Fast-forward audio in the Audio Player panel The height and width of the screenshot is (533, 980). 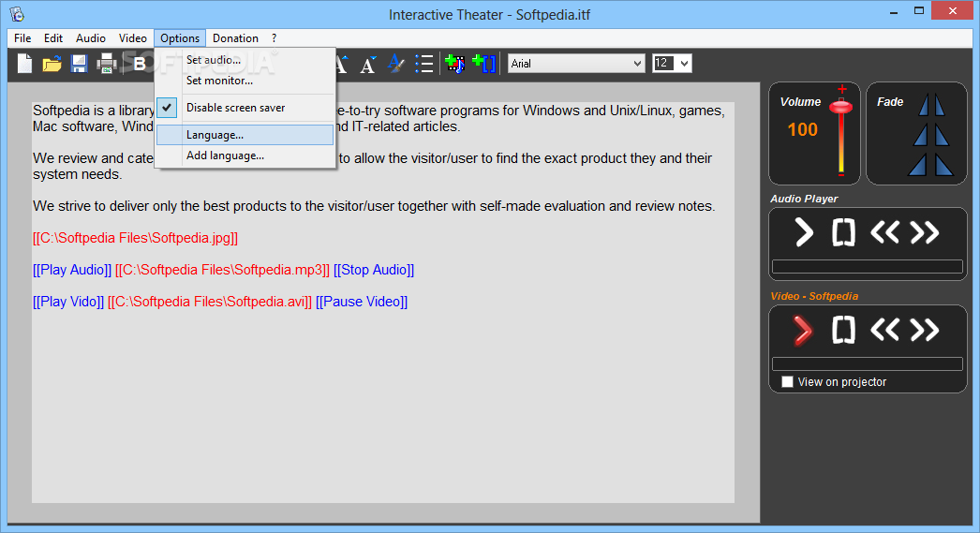(x=925, y=232)
